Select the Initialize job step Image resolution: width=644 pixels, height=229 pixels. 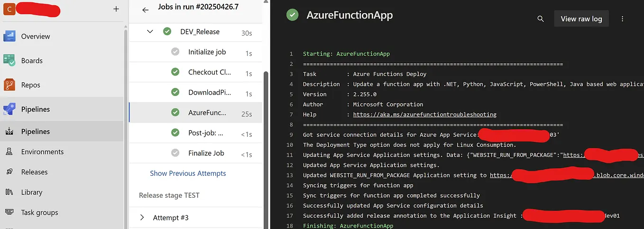pyautogui.click(x=207, y=52)
